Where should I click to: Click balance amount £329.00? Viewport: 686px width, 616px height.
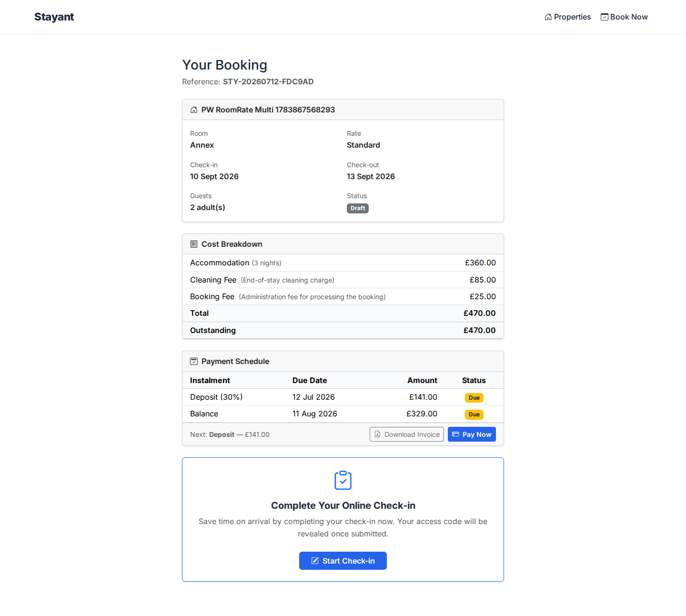point(422,414)
